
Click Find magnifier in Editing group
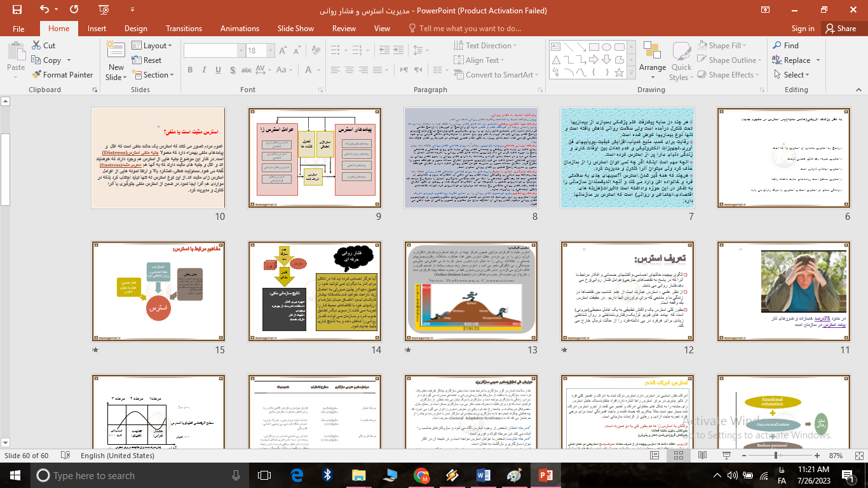coord(777,46)
